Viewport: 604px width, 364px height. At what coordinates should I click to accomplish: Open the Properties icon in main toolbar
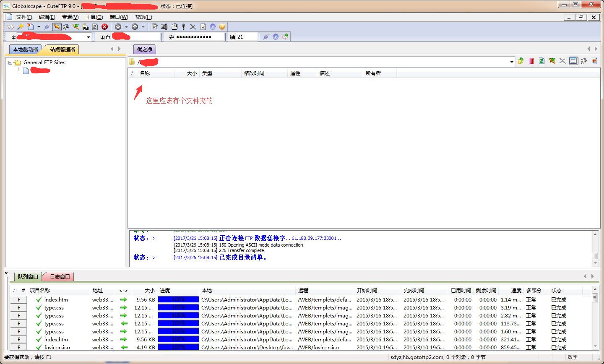tap(155, 27)
